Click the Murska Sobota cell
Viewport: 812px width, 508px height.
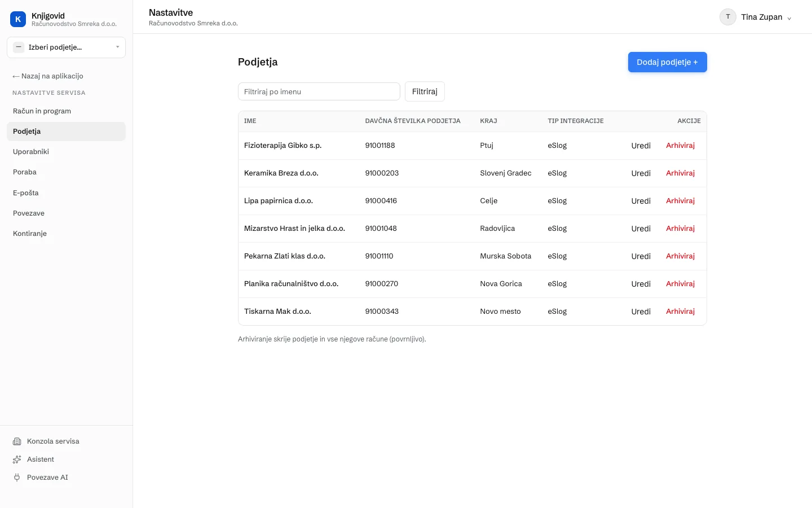(506, 256)
